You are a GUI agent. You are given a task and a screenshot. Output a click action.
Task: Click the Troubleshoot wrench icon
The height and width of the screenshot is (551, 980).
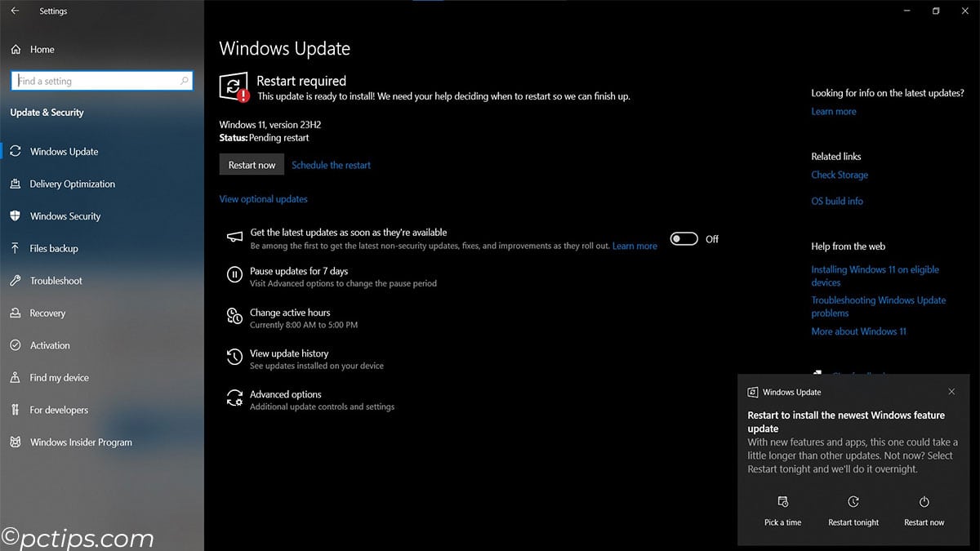click(x=16, y=281)
